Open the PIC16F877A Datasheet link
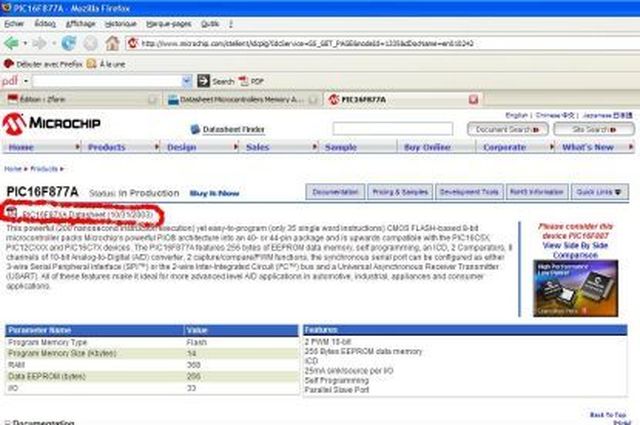The image size is (640, 425). tap(88, 214)
